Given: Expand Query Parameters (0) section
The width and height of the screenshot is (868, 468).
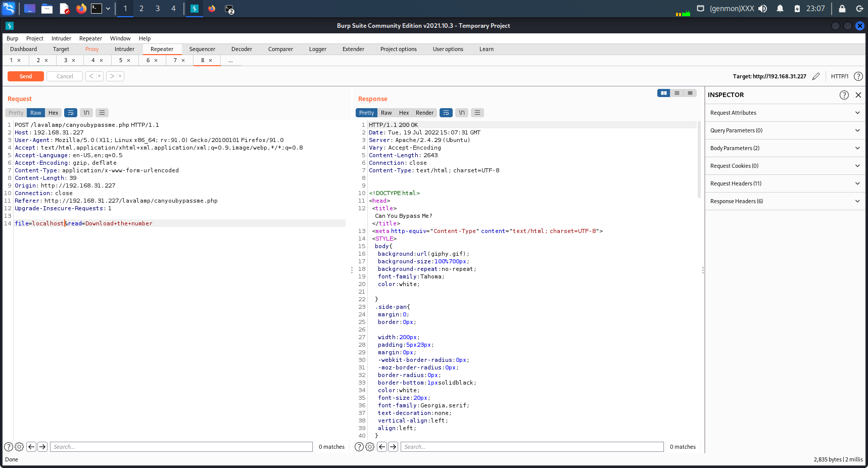Looking at the screenshot, I should click(785, 130).
